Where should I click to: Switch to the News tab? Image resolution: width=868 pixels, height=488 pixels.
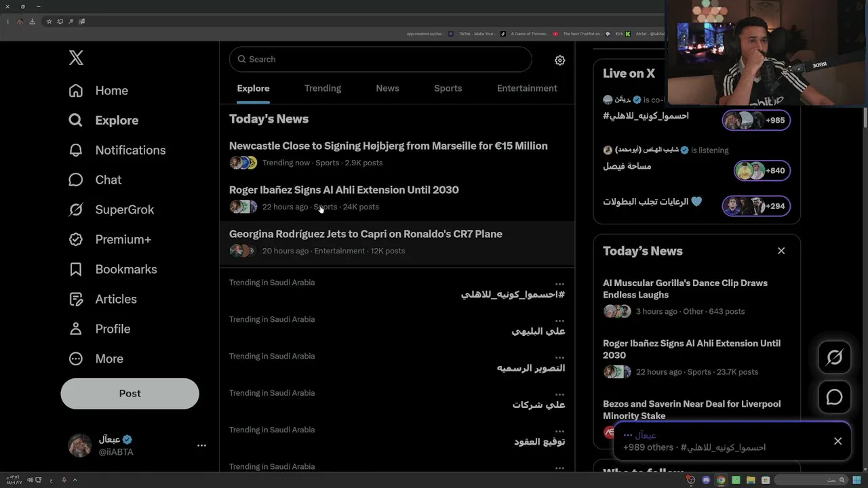387,88
